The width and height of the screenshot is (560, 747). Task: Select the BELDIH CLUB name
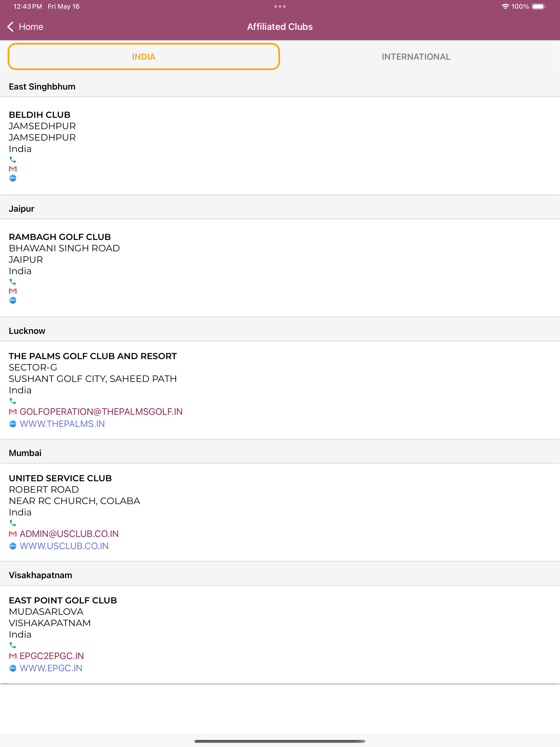tap(40, 115)
